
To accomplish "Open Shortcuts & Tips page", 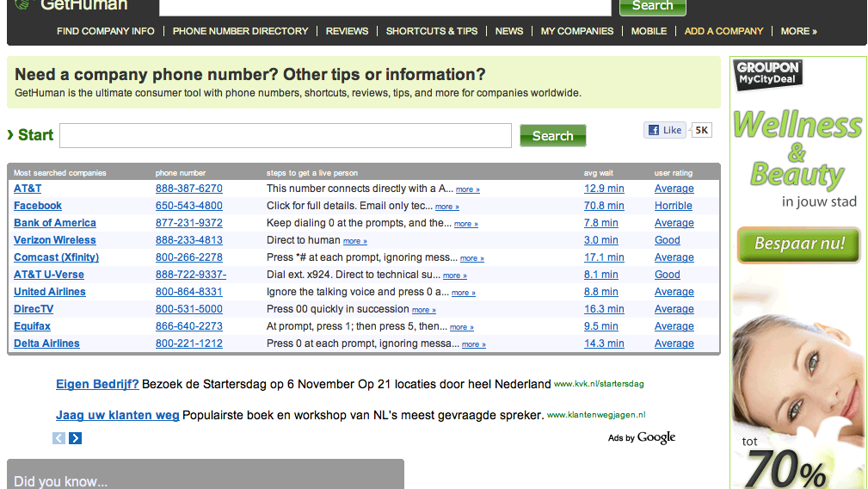I will pos(432,31).
